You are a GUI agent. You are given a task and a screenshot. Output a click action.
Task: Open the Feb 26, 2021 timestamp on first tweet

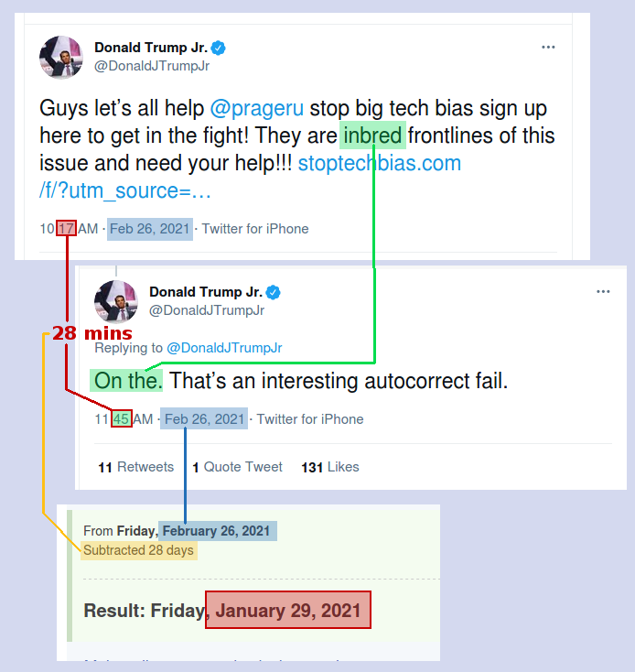pyautogui.click(x=150, y=229)
